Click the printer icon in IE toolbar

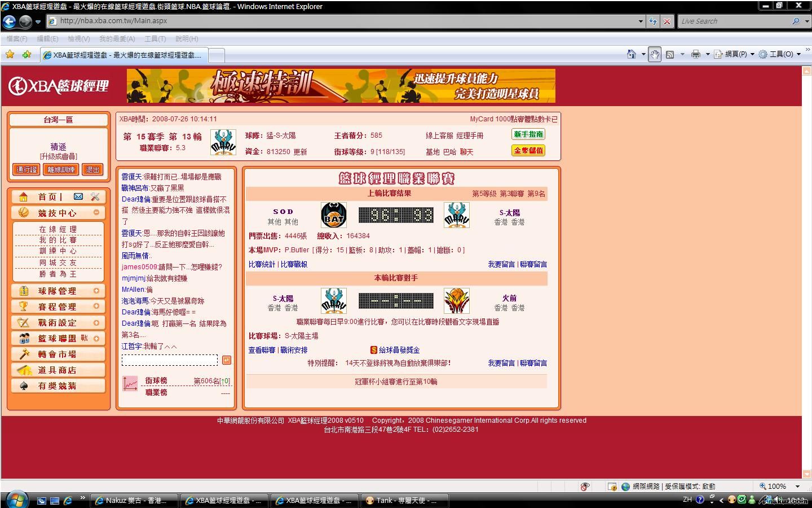point(696,54)
